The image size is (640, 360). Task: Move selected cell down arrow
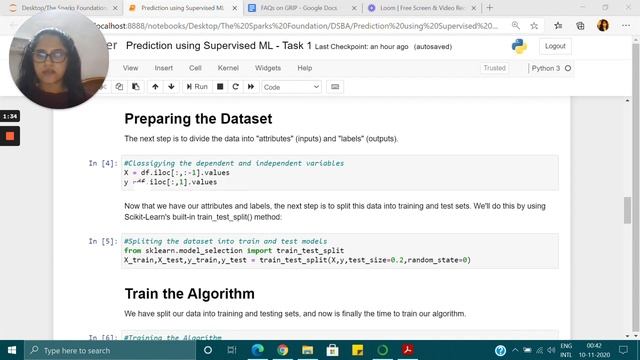(x=171, y=87)
